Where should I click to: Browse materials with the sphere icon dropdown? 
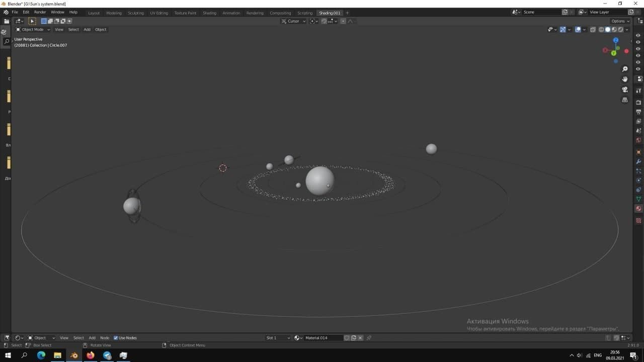point(298,338)
